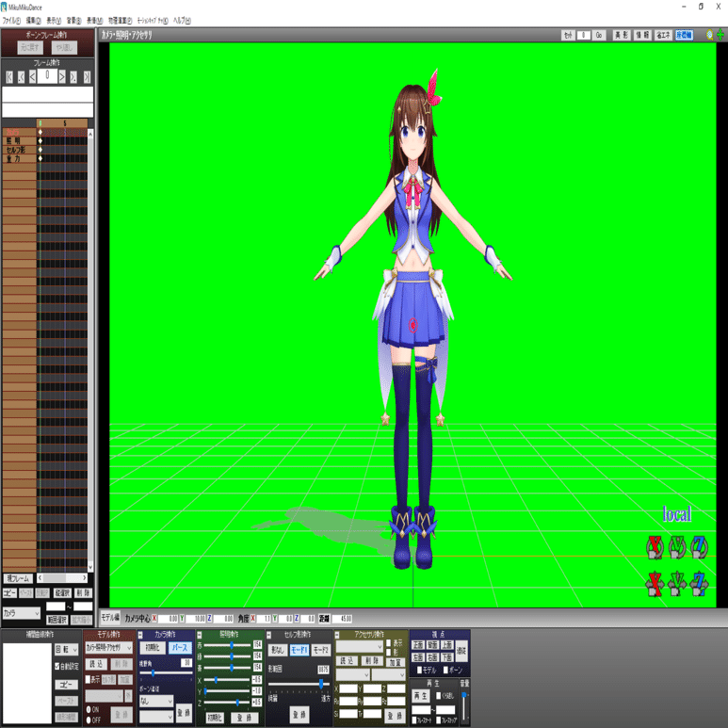Click the X-axis rotation gizmo icon
This screenshot has height=728, width=728.
tap(655, 547)
